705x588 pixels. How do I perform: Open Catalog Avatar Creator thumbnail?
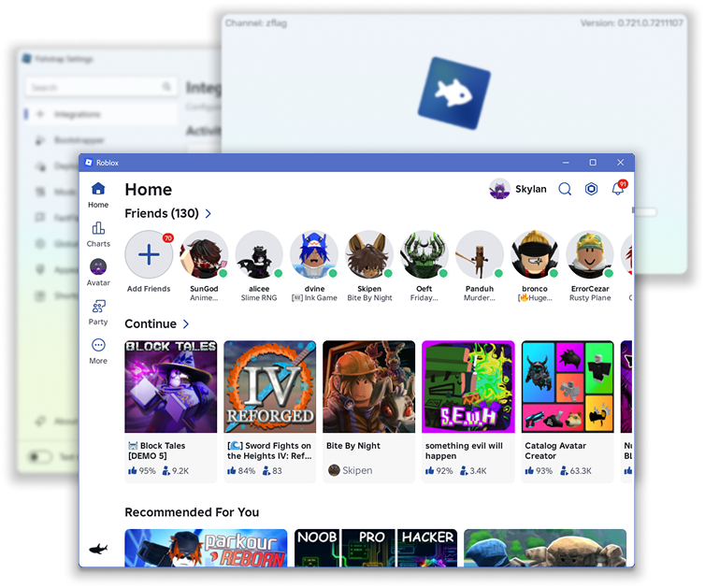click(x=568, y=387)
